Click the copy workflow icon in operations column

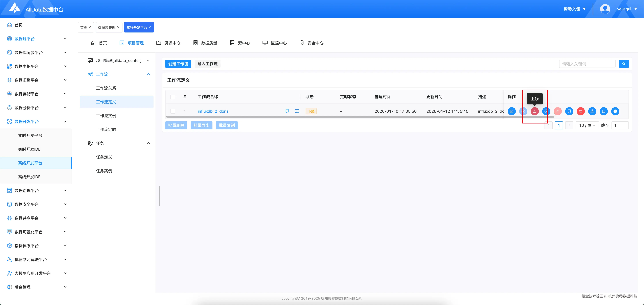pyautogui.click(x=569, y=111)
